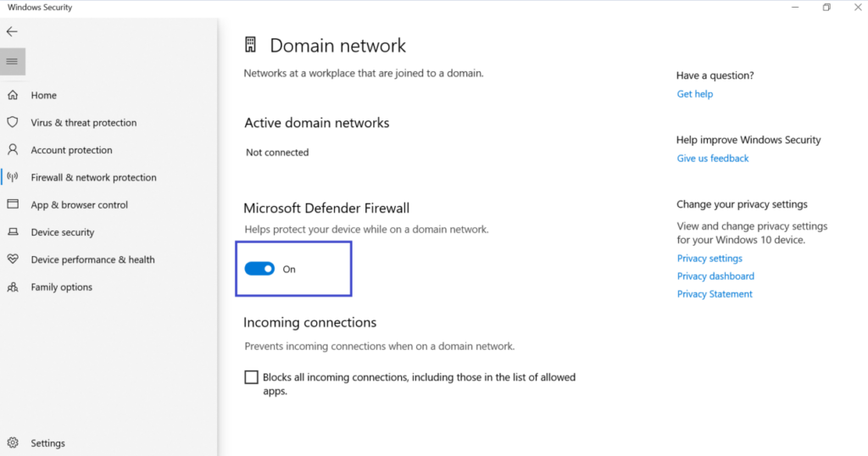The width and height of the screenshot is (868, 456).
Task: Collapse the hamburger navigation menu
Action: point(12,61)
